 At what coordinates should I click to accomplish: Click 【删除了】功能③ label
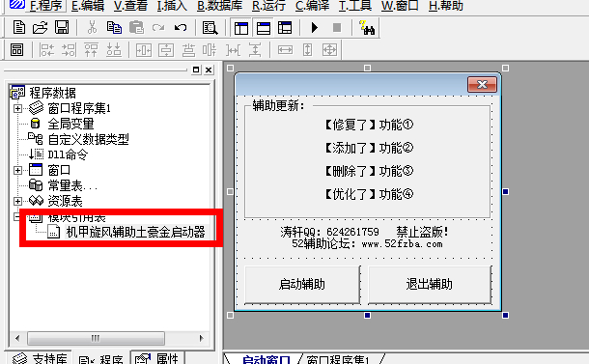pyautogui.click(x=369, y=171)
